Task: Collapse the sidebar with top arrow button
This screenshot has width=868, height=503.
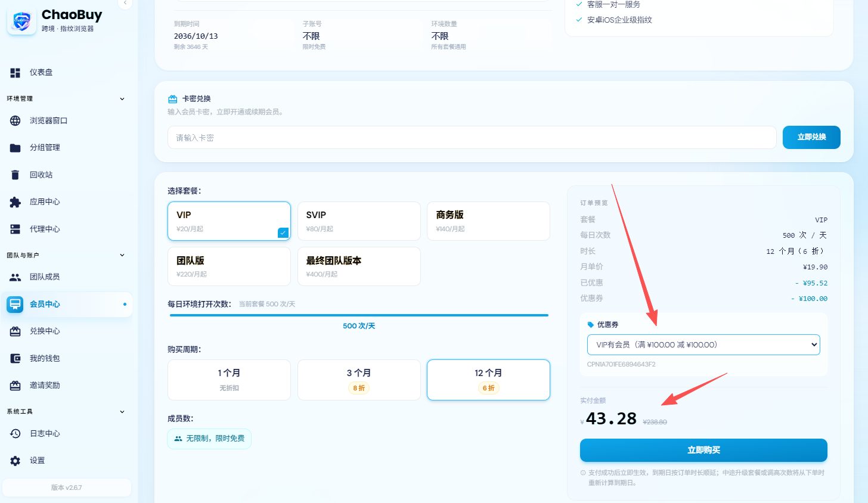Action: tap(125, 3)
